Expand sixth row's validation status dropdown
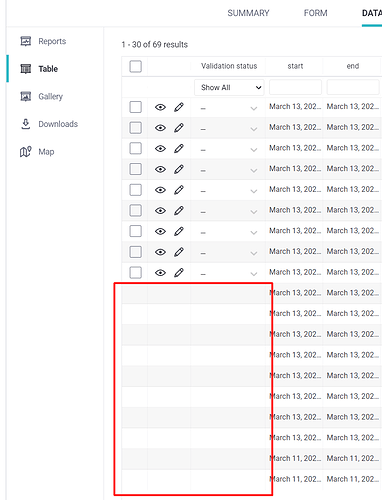This screenshot has width=382, height=500. coord(254,212)
